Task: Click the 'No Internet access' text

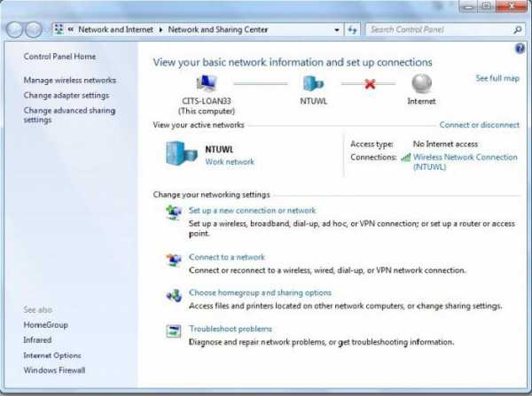Action: 445,144
